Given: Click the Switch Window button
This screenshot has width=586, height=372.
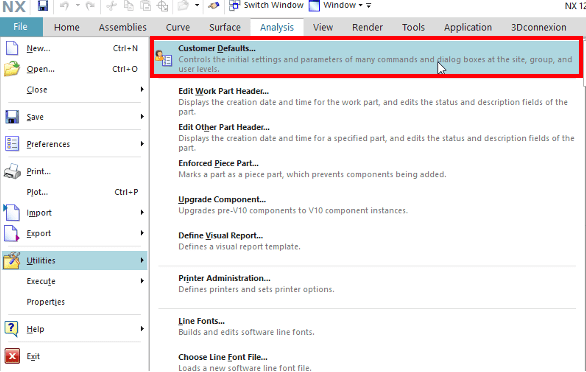Looking at the screenshot, I should pos(266,5).
